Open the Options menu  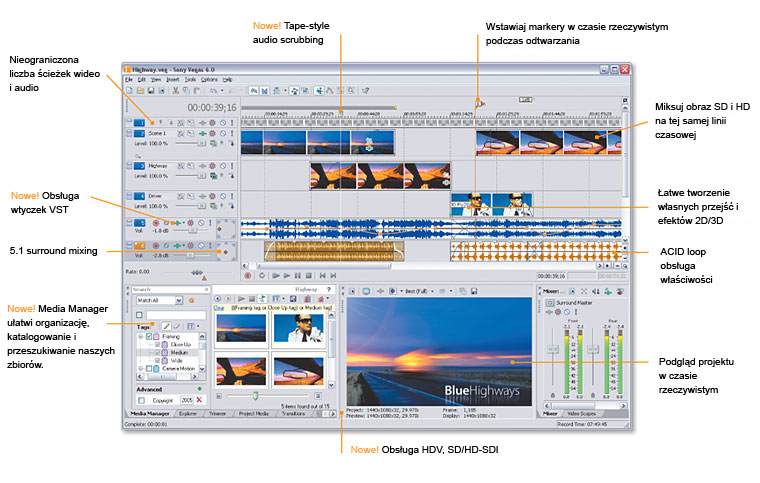(x=209, y=79)
